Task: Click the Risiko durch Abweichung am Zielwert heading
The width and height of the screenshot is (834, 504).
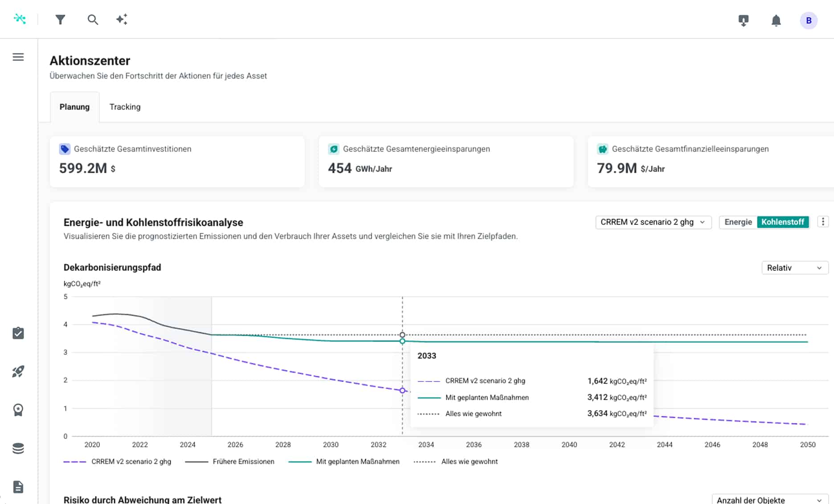Action: (143, 500)
